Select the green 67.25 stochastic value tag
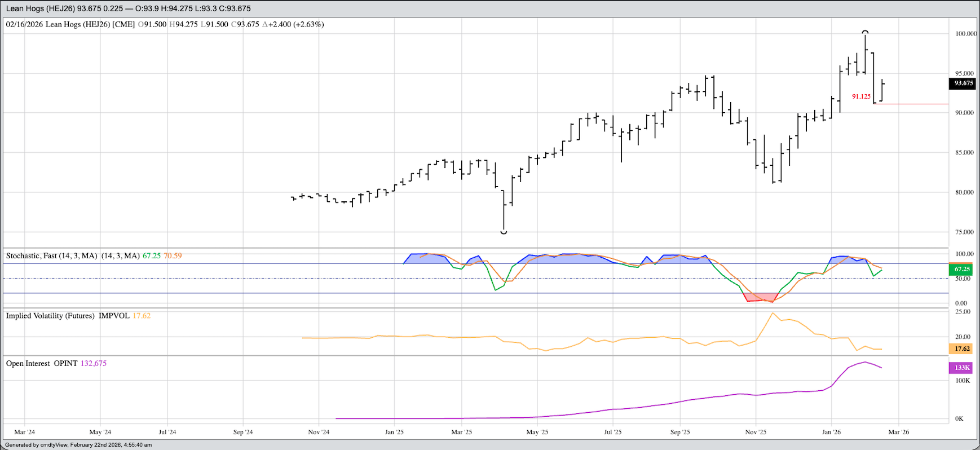 962,270
